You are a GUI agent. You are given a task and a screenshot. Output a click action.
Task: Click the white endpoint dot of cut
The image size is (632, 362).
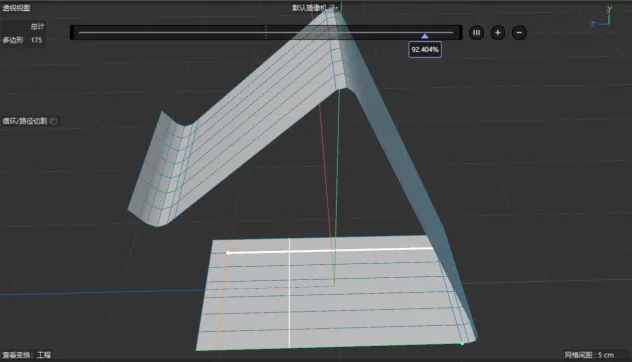tap(228, 253)
